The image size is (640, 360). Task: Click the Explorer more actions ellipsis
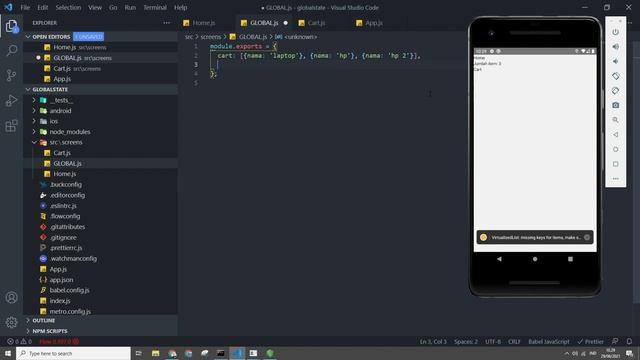[x=167, y=23]
